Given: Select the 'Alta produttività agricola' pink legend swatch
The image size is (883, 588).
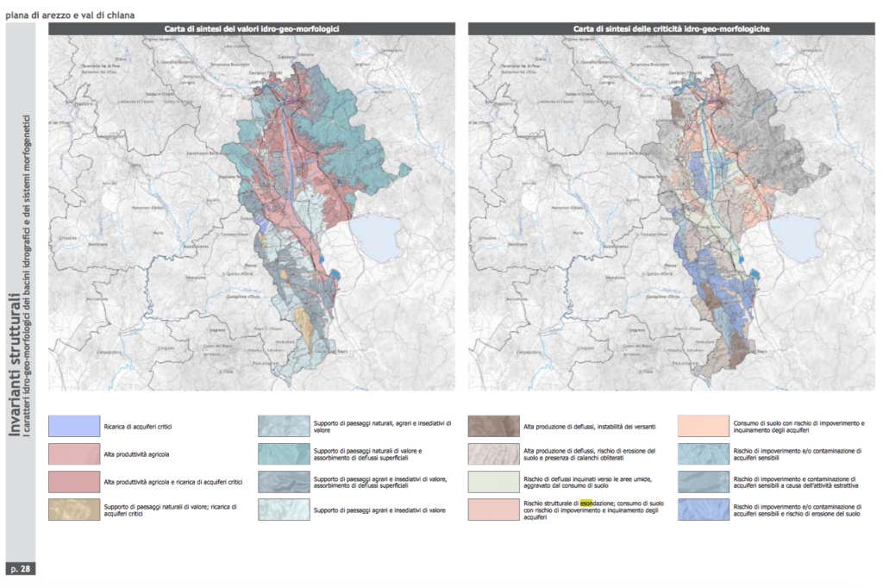Looking at the screenshot, I should point(73,454).
